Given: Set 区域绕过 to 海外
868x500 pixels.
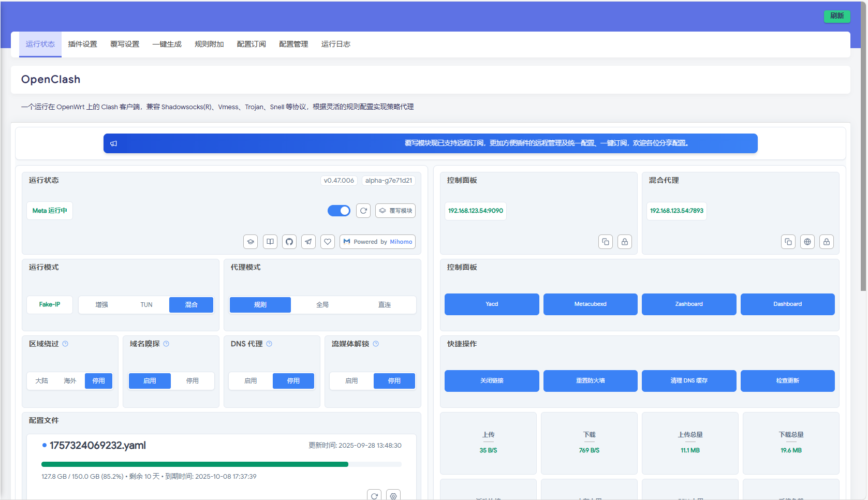Looking at the screenshot, I should (x=70, y=381).
